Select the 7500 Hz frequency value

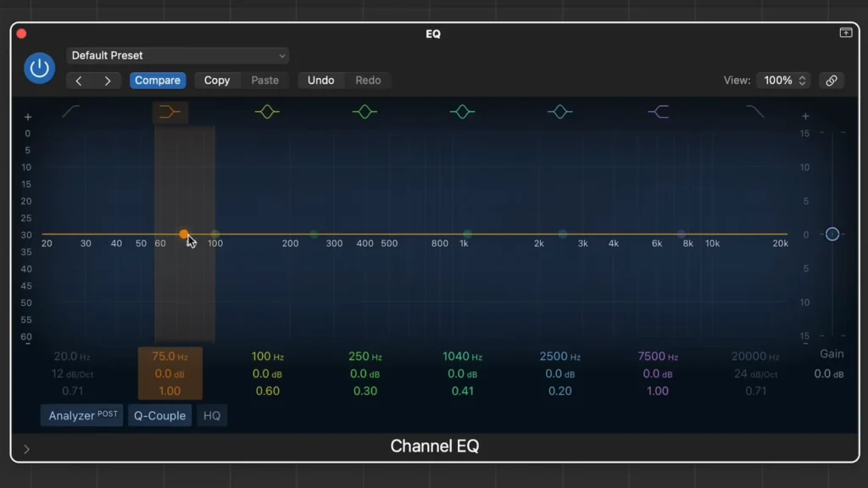[658, 357]
